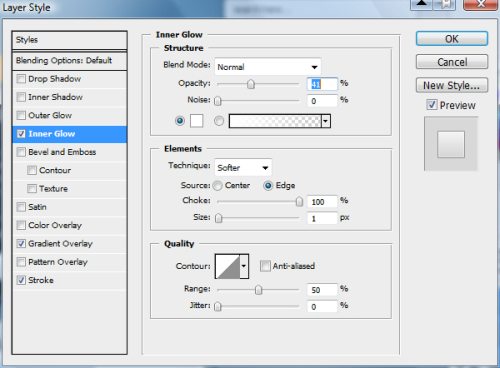Select the gradient glow radio button
Screen dimensions: 500x368
click(219, 121)
